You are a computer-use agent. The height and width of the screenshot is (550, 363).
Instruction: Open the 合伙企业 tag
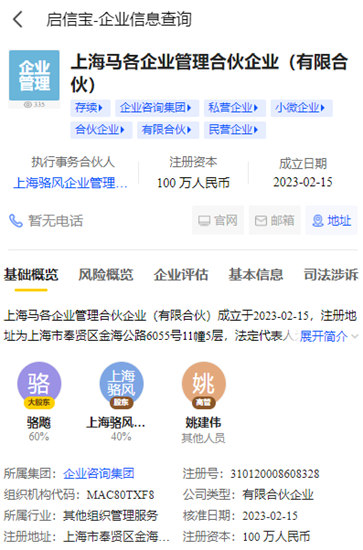(x=101, y=130)
